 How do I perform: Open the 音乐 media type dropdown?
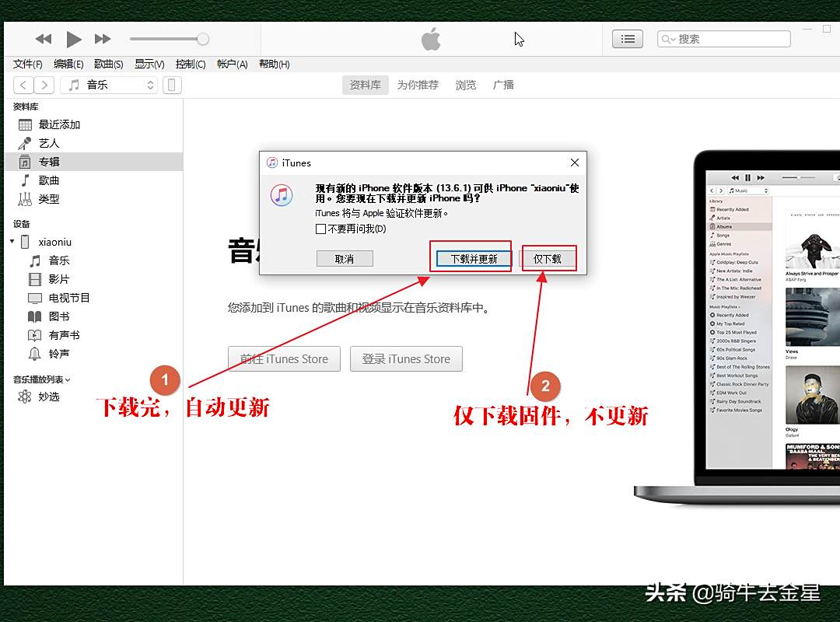tap(109, 85)
